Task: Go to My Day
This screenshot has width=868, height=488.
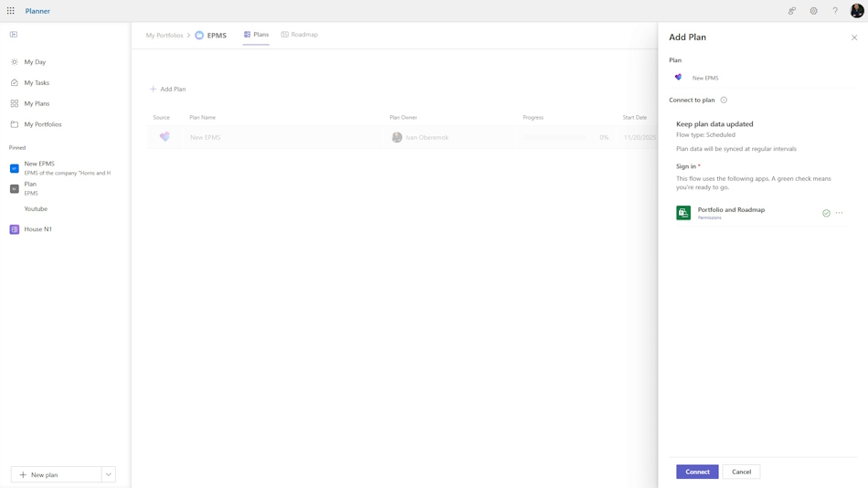Action: click(x=35, y=62)
